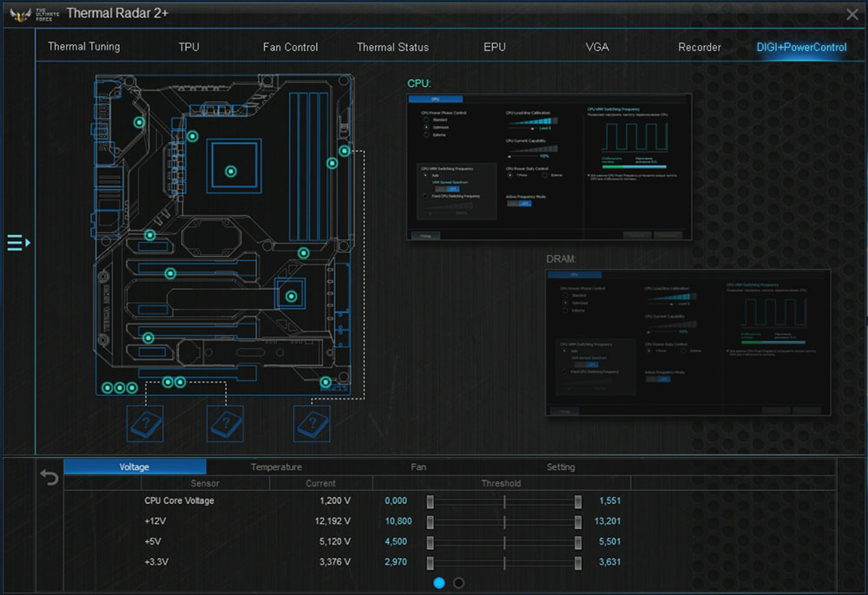Click the Threshold column header
The image size is (868, 595).
(501, 483)
